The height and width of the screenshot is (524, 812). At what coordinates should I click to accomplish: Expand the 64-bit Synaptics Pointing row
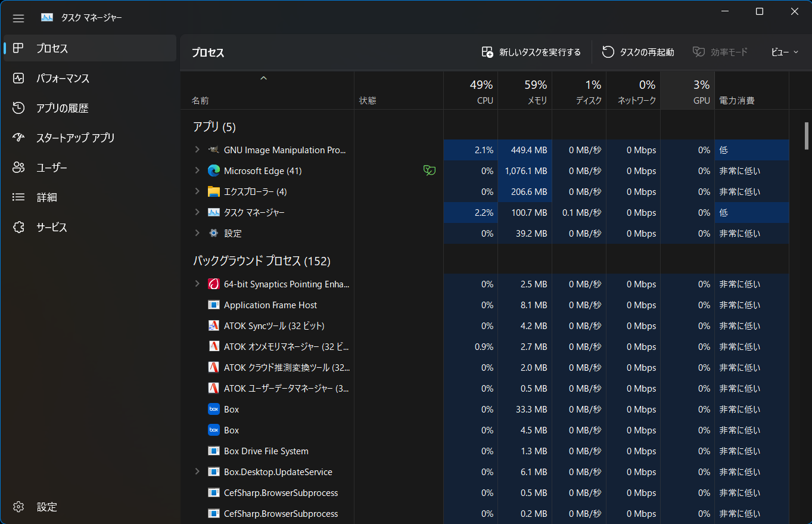click(197, 284)
